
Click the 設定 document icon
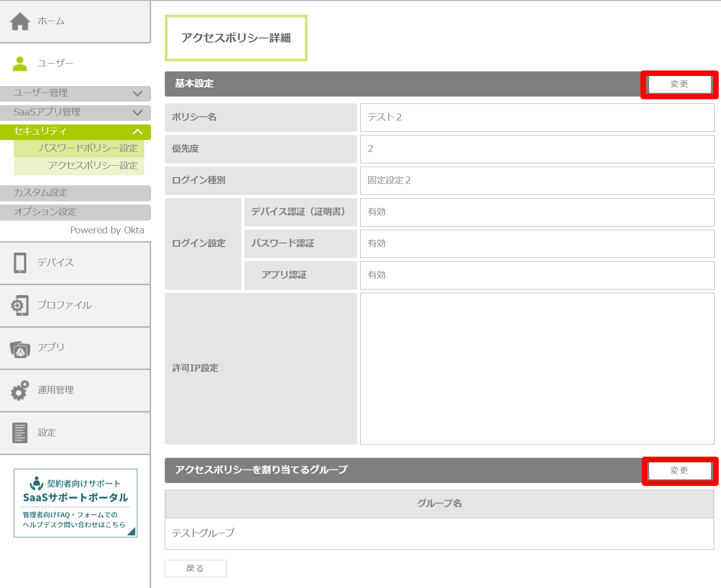pyautogui.click(x=20, y=433)
